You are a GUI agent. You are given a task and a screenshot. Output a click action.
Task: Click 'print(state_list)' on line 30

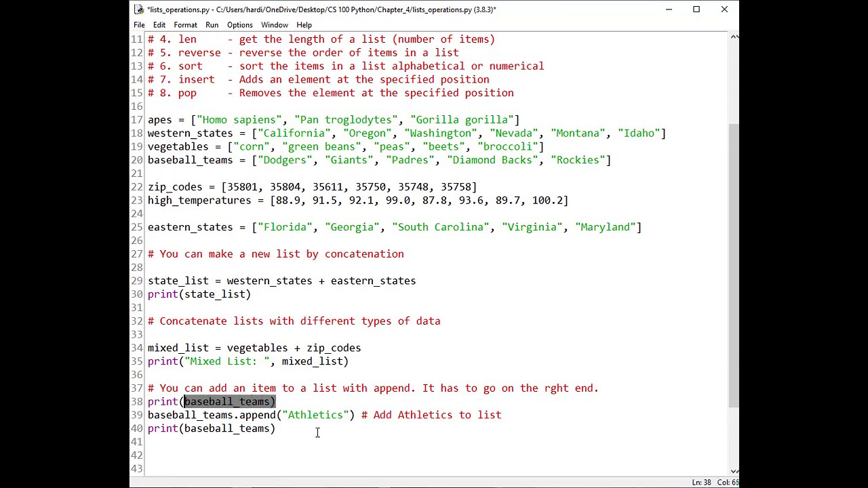pyautogui.click(x=199, y=295)
